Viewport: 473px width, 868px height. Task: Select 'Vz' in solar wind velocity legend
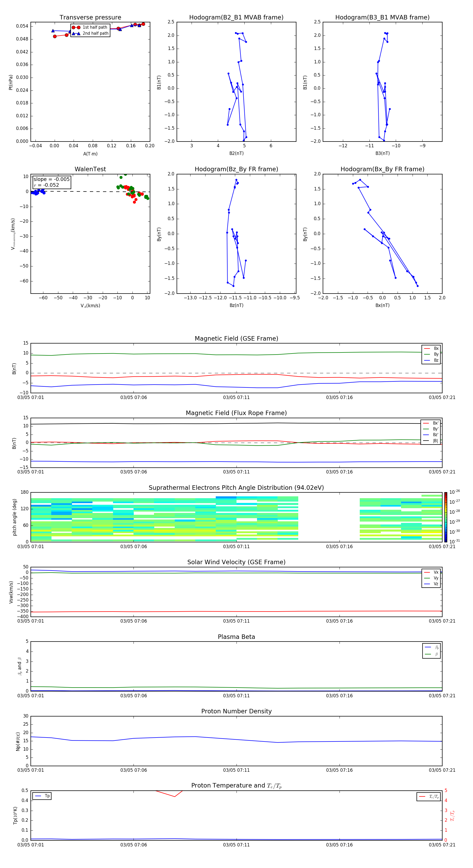pos(431,584)
